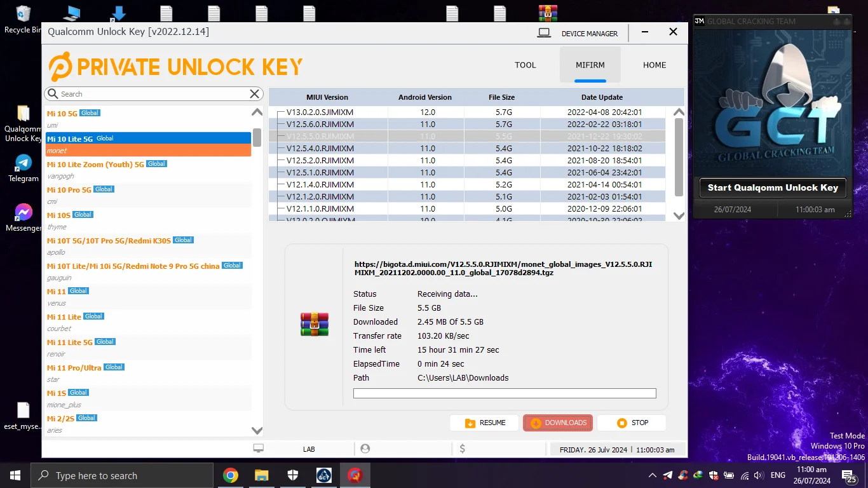This screenshot has width=868, height=488.
Task: Click the search magnifier icon
Action: [53, 94]
